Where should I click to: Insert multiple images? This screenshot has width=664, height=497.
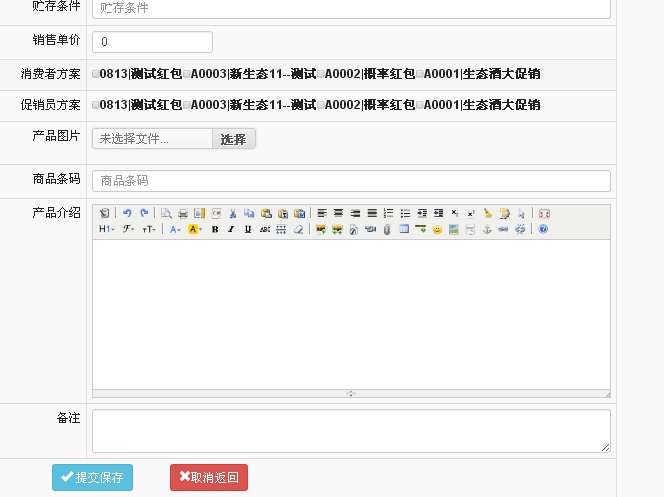point(338,229)
